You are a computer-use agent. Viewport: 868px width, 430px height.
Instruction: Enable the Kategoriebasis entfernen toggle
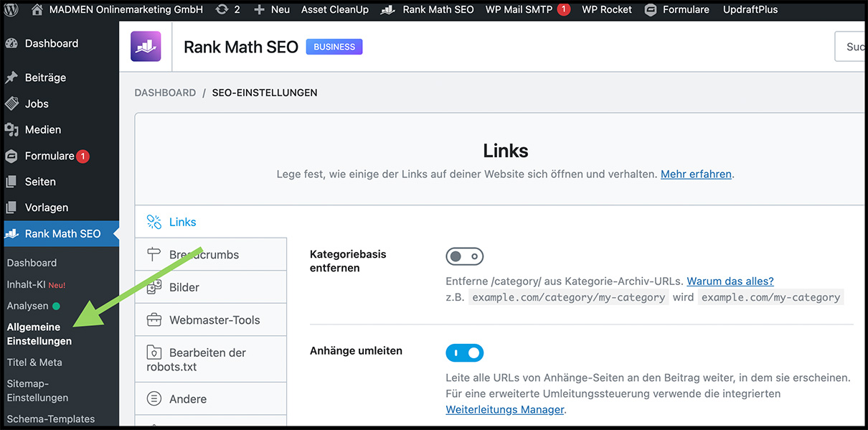[465, 256]
